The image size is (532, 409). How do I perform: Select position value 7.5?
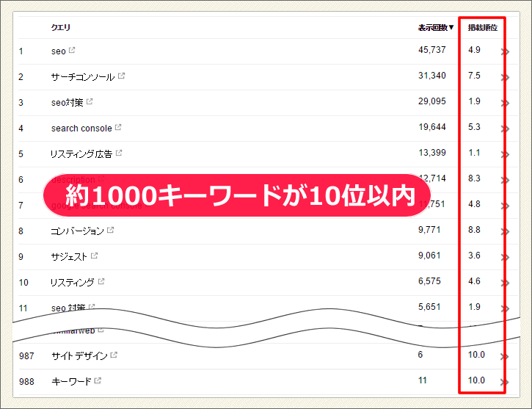[474, 76]
